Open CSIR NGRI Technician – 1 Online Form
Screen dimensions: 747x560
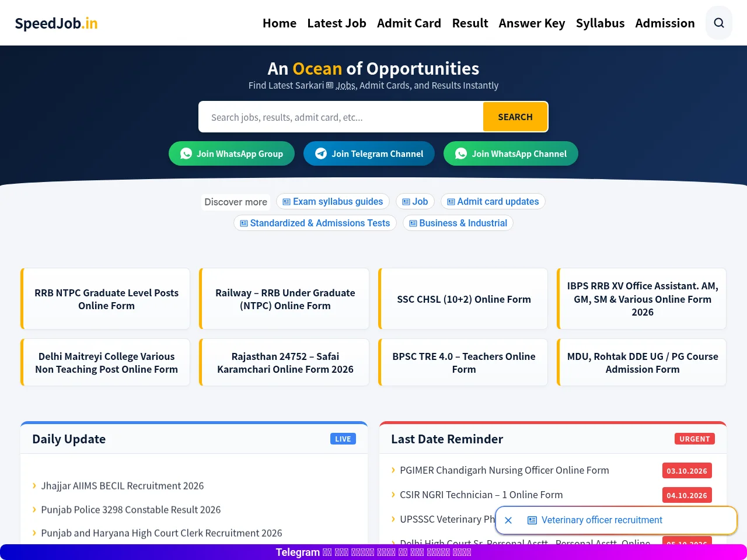coord(481,495)
